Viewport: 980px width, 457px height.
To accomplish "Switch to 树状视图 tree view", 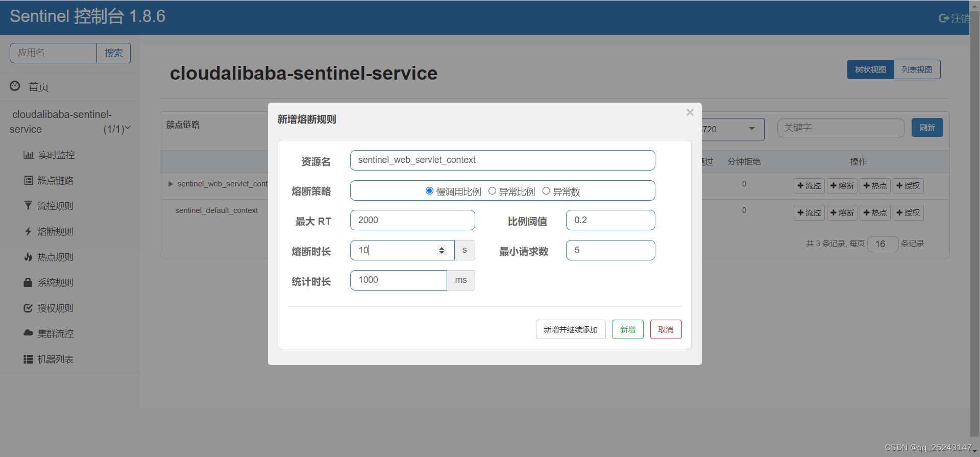I will [871, 69].
